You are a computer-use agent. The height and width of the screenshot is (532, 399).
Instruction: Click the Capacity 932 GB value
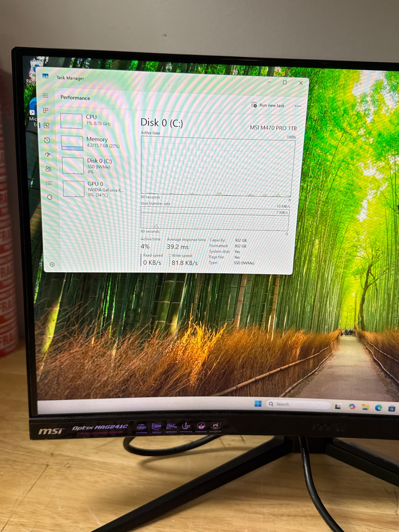[241, 240]
